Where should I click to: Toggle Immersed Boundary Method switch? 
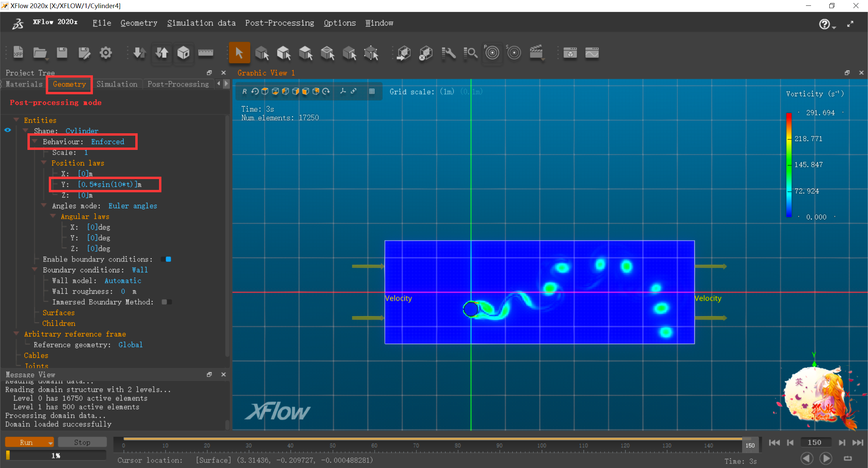[166, 302]
